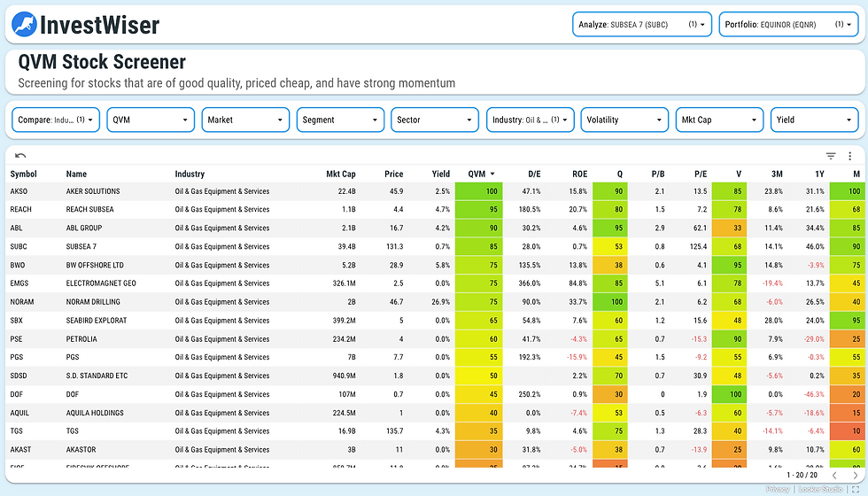
Task: Click DOF's green V score 100
Action: [729, 395]
